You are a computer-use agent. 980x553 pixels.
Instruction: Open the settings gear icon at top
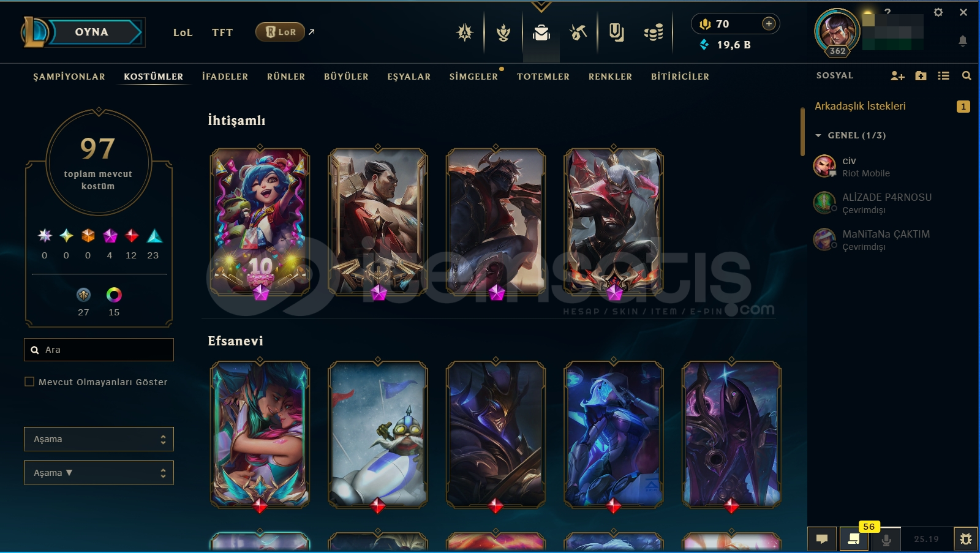coord(938,12)
